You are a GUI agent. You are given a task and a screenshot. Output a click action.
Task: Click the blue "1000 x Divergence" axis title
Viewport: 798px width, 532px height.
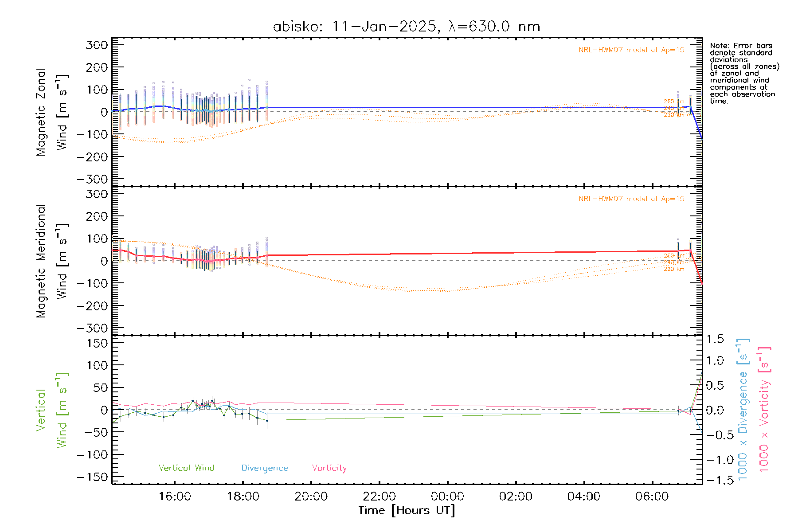click(743, 410)
